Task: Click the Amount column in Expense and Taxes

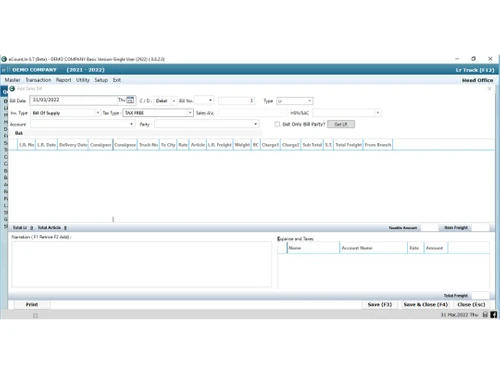Action: tap(436, 248)
